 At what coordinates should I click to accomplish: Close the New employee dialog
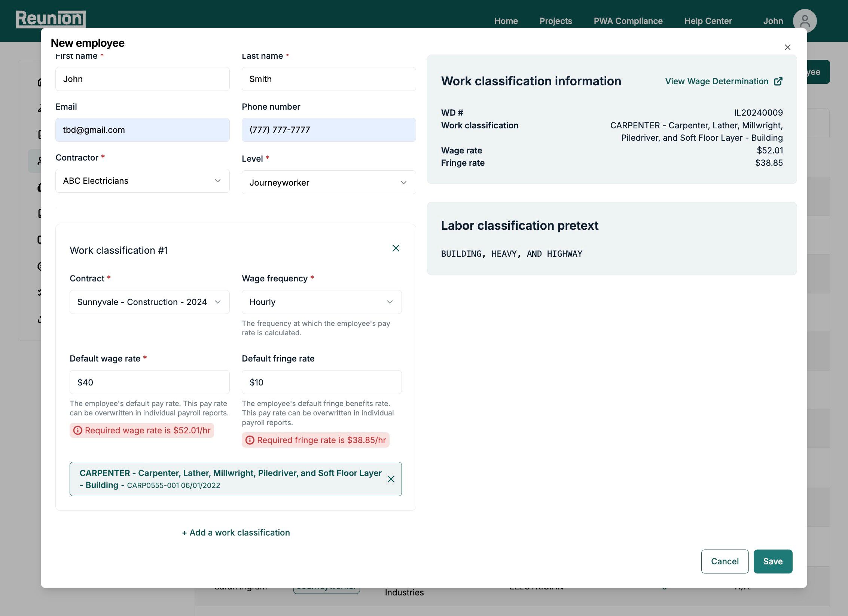pyautogui.click(x=787, y=47)
